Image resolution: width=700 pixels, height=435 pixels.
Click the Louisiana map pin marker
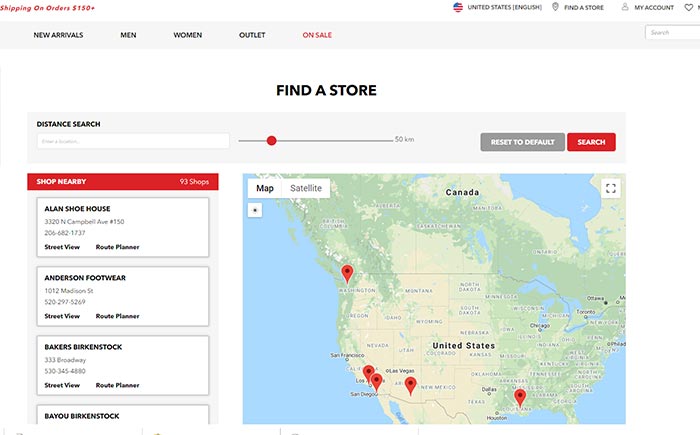[x=520, y=397]
